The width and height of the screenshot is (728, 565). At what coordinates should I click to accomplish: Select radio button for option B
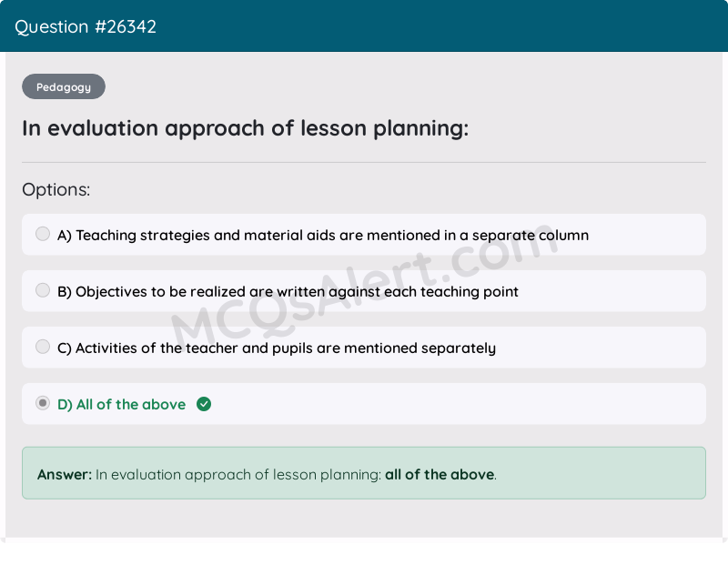coord(43,290)
